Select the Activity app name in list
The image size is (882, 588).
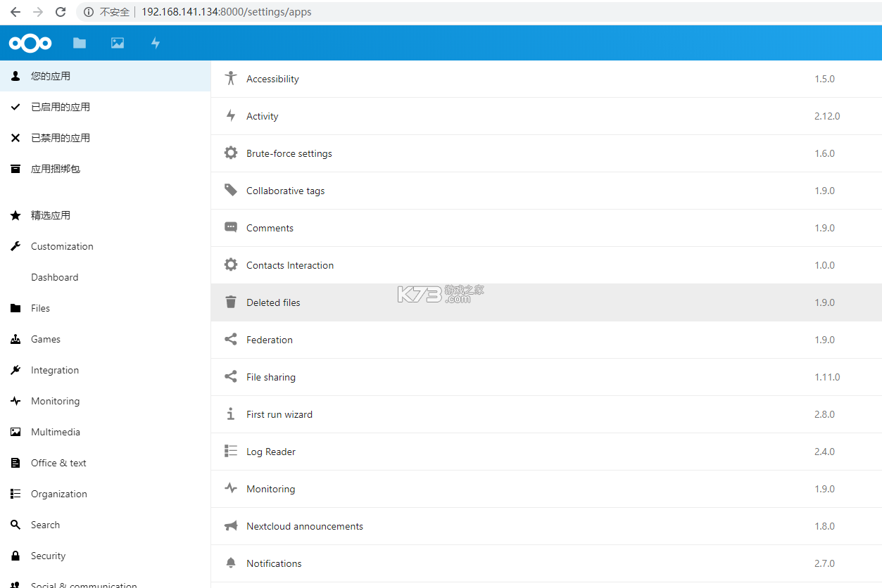[x=263, y=116]
